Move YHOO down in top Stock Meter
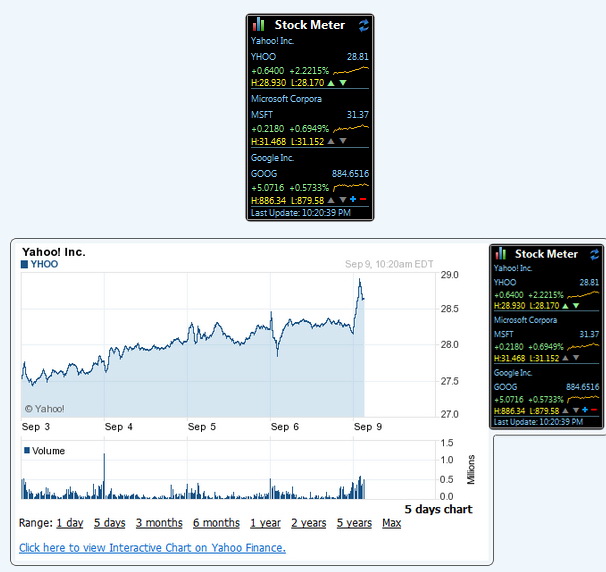 point(343,83)
